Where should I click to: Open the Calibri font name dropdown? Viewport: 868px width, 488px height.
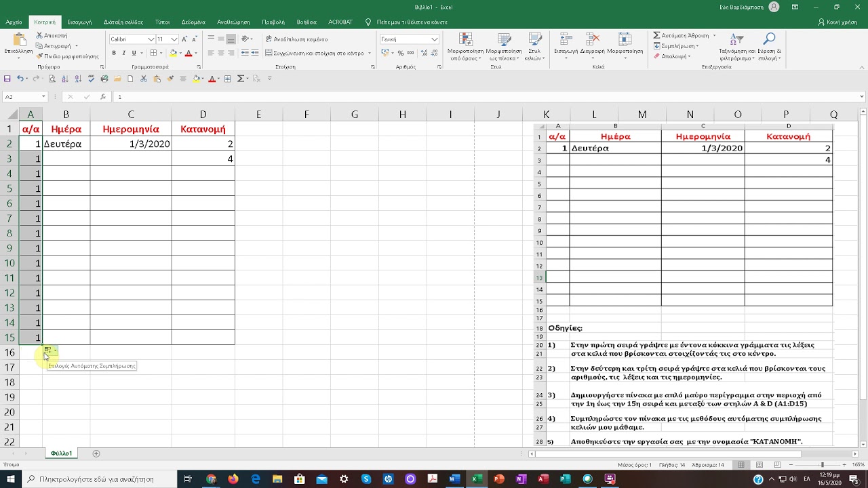coord(151,39)
